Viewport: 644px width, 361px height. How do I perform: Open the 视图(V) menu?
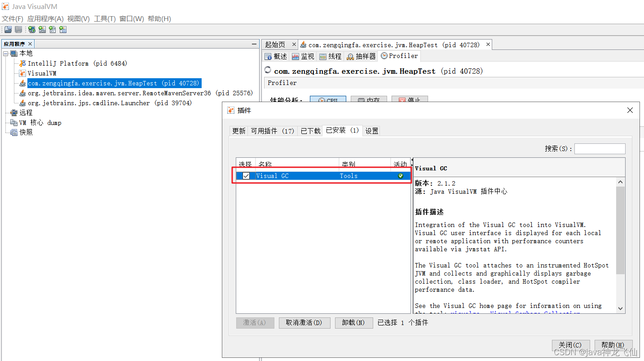(79, 19)
